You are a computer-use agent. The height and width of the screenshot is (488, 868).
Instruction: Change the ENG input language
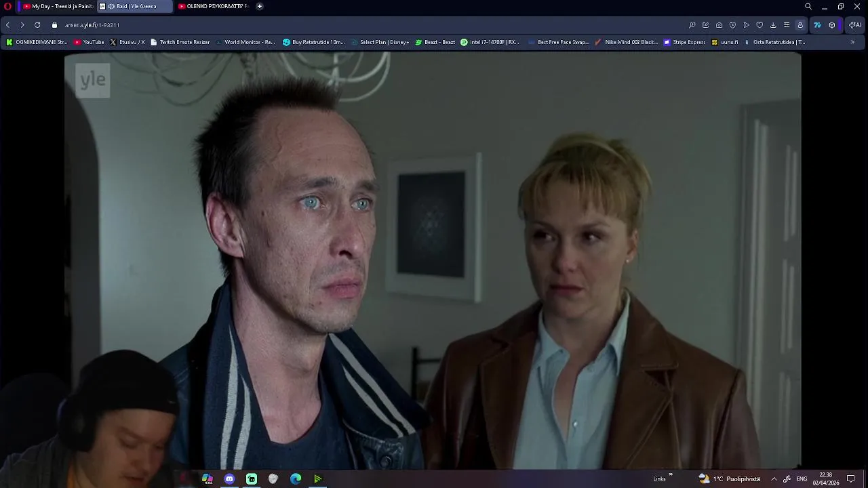(x=802, y=479)
